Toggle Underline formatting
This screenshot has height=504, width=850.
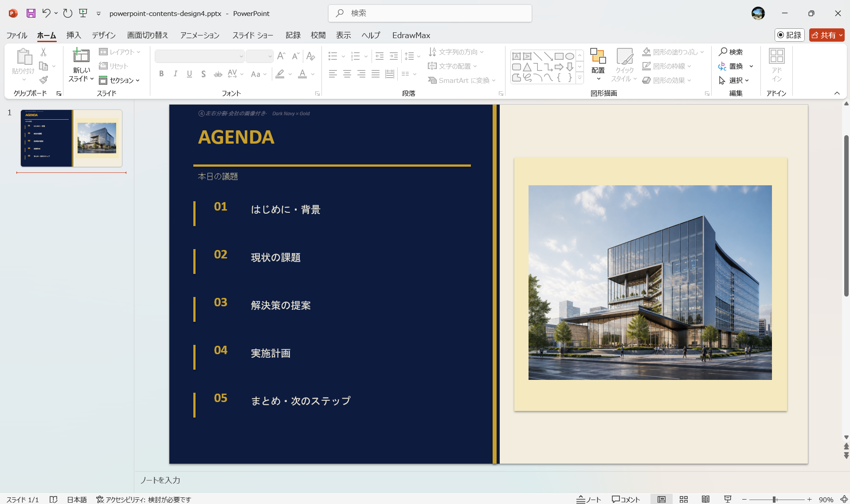click(x=189, y=74)
